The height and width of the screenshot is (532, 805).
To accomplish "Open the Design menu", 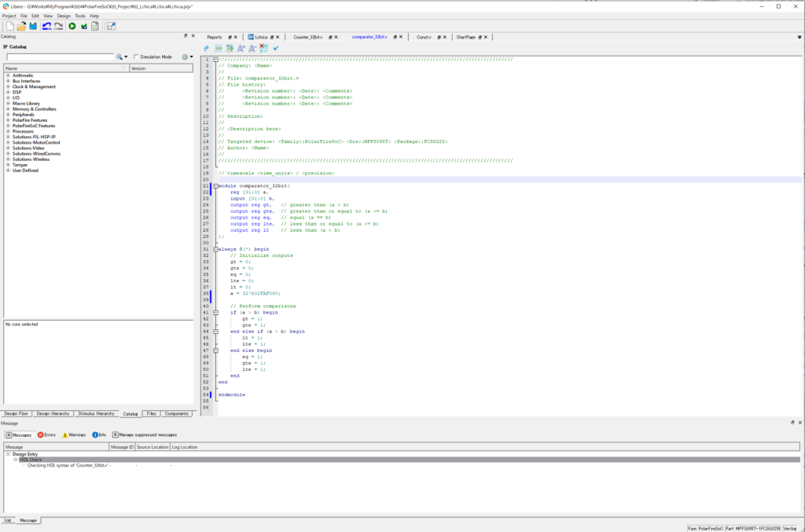I will tap(64, 16).
